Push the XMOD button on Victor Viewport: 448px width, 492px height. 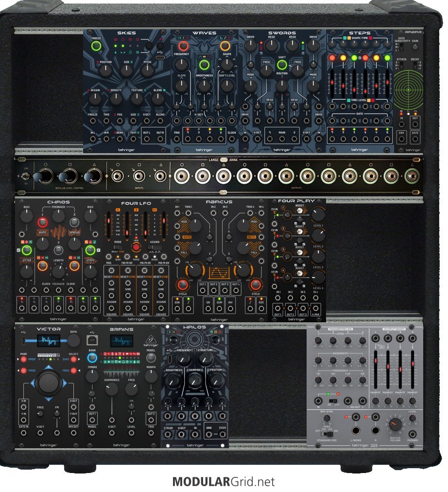(x=23, y=359)
